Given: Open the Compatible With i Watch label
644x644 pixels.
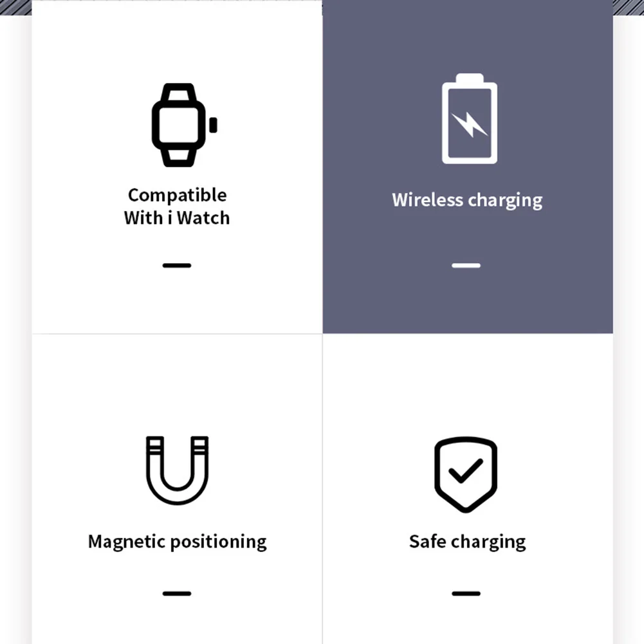Looking at the screenshot, I should (x=177, y=206).
